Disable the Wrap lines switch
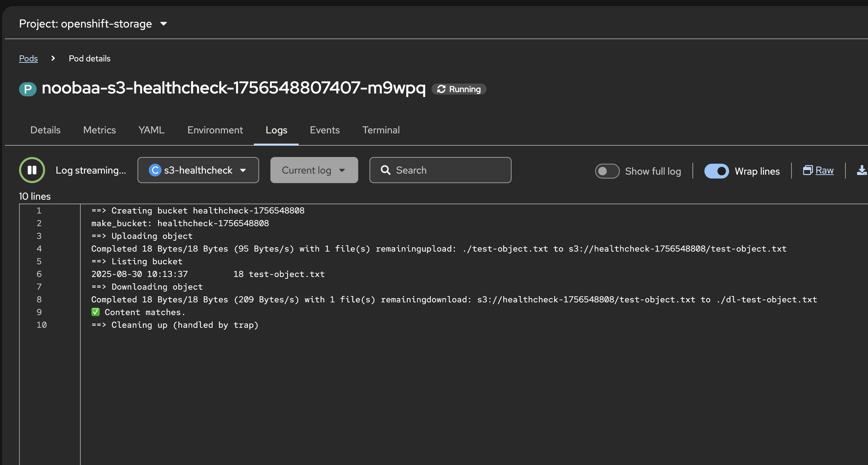 coord(716,171)
